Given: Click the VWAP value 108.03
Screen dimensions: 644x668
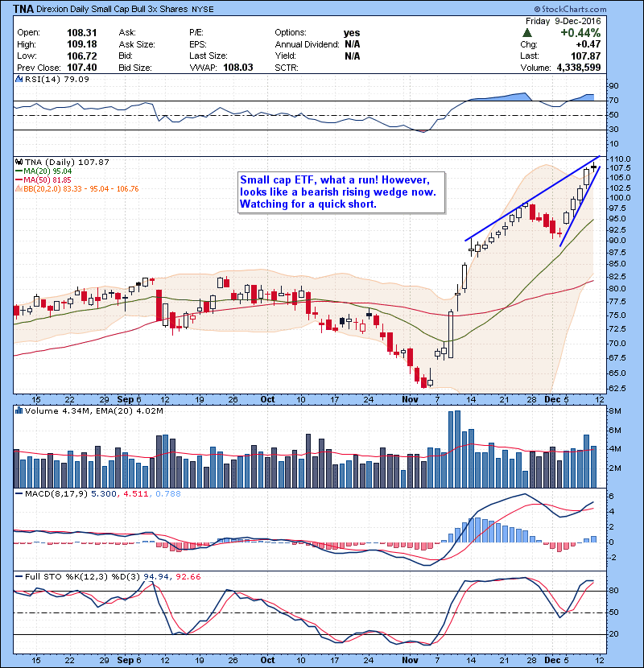Looking at the screenshot, I should pos(237,68).
